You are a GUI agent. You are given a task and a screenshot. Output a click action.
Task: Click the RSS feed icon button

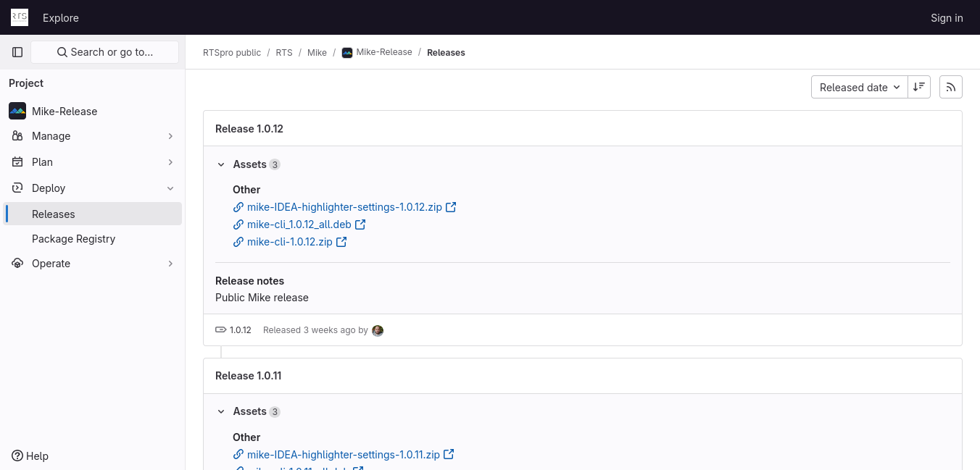coord(950,87)
